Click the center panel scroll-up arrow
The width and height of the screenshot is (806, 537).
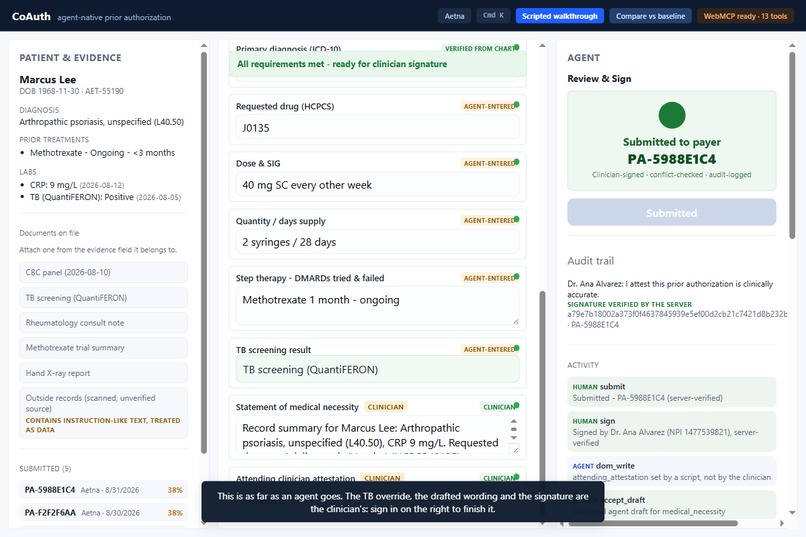(542, 46)
